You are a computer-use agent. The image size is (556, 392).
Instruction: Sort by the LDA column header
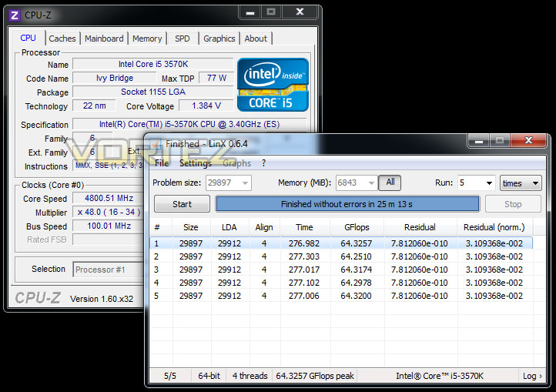coord(229,227)
